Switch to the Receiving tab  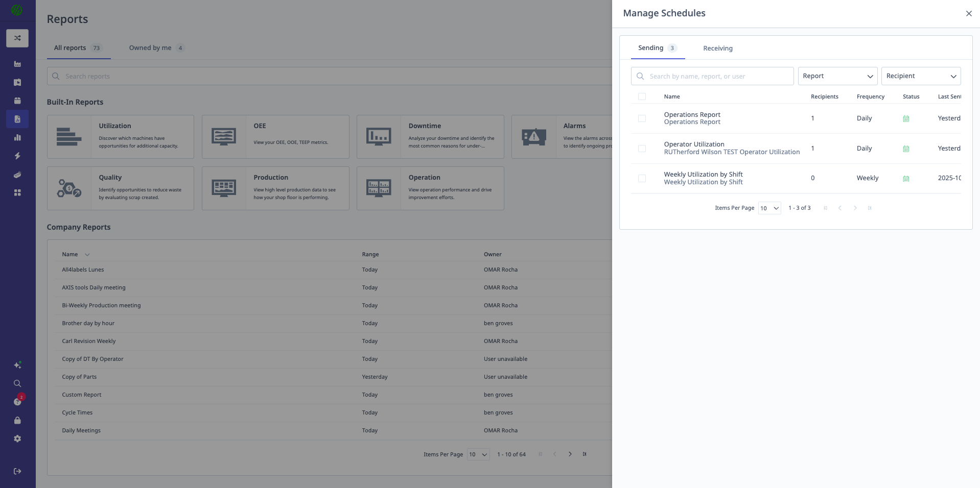(x=717, y=48)
